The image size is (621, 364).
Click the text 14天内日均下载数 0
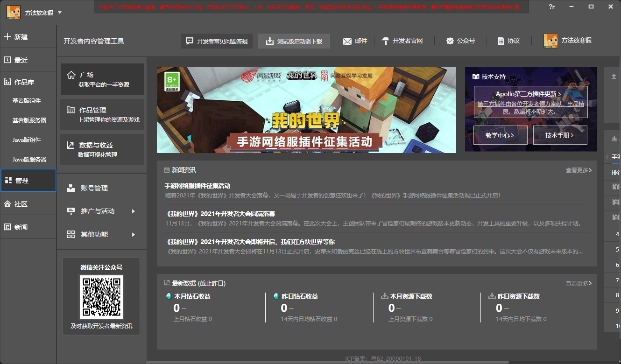pyautogui.click(x=521, y=319)
